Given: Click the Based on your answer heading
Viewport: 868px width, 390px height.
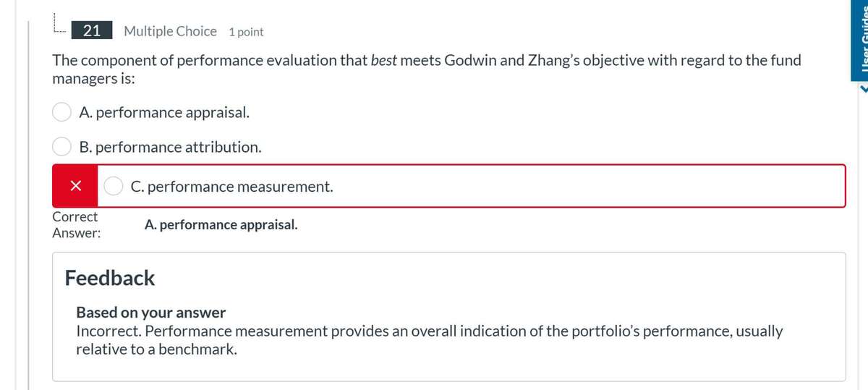Looking at the screenshot, I should 151,313.
